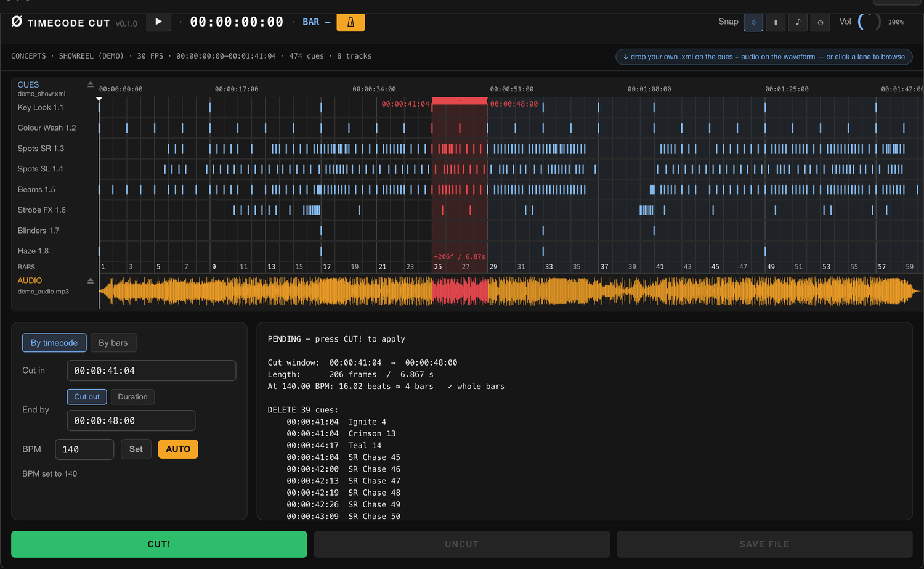This screenshot has height=569, width=924.
Task: Click the SAVE FILE button
Action: click(764, 544)
